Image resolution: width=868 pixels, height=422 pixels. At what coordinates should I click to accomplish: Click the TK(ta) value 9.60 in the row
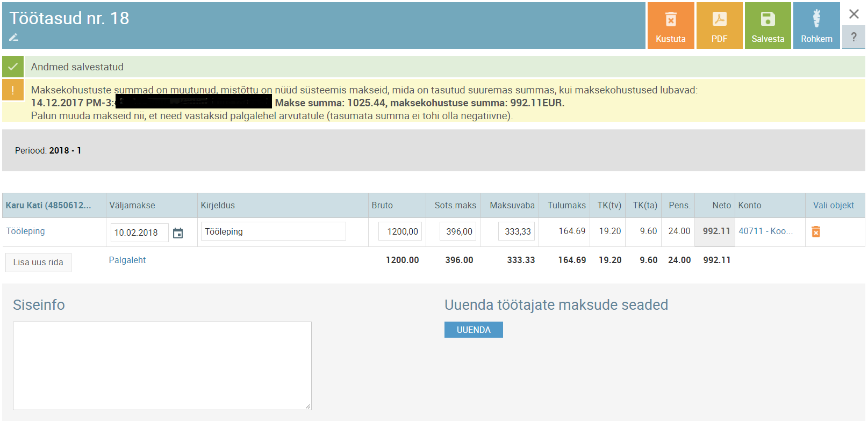point(648,231)
